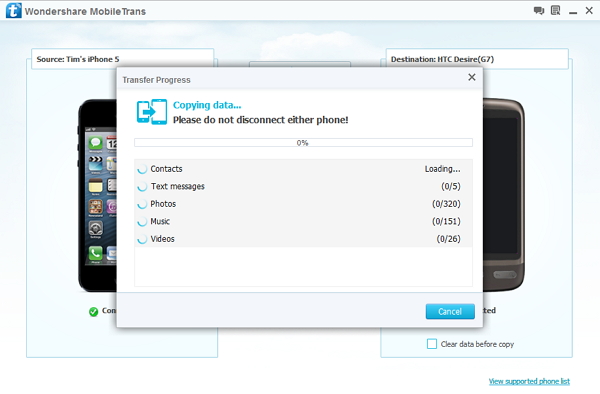The image size is (600, 394).
Task: Click the 0% transfer progress bar
Action: click(x=303, y=143)
